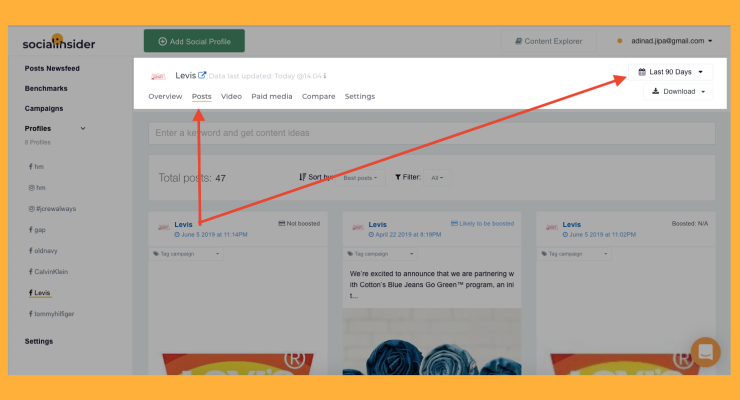The image size is (740, 400).
Task: Click the socialinsider logo
Action: coord(59,42)
